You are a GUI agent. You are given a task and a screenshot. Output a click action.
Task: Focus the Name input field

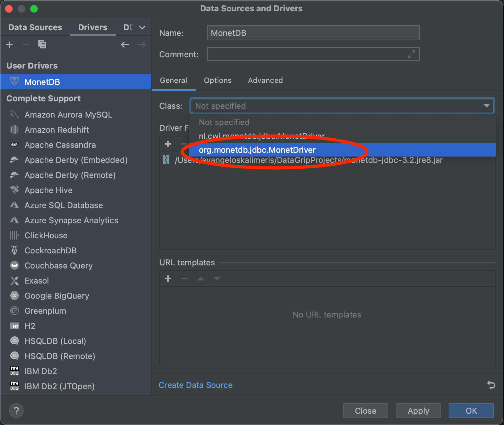pos(313,33)
